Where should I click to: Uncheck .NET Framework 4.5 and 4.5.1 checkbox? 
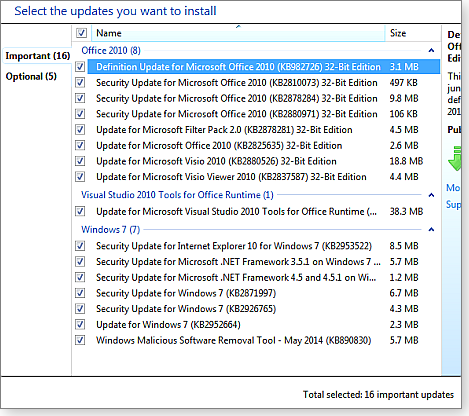click(x=80, y=277)
